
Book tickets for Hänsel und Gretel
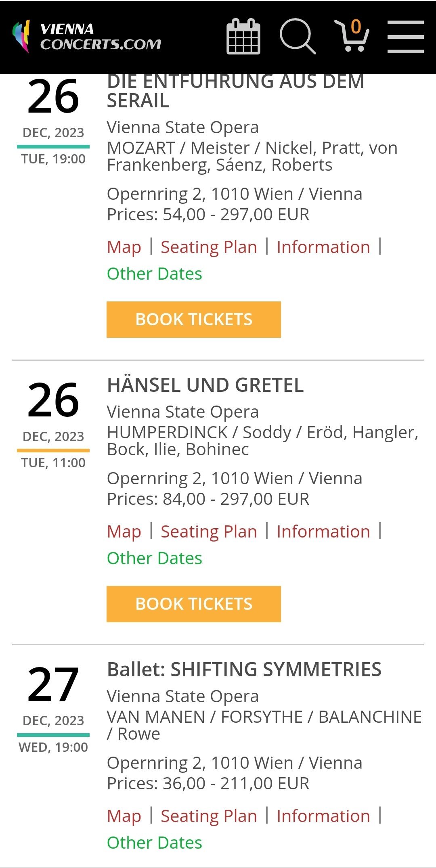point(194,604)
